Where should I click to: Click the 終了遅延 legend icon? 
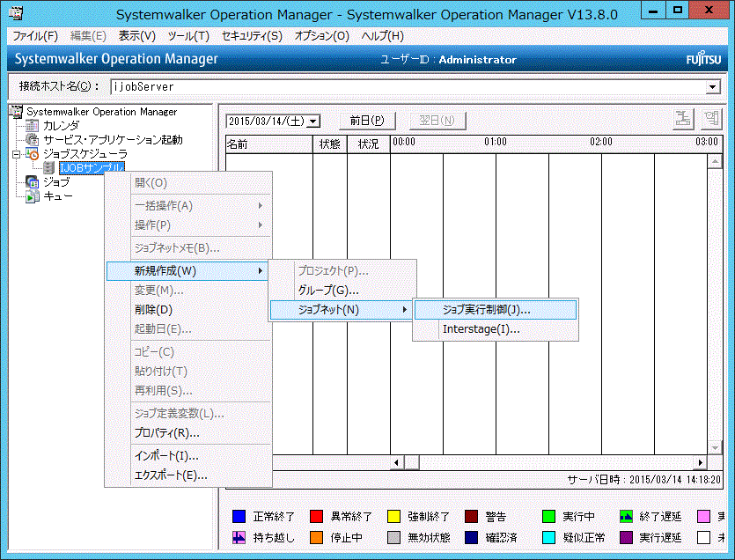(x=626, y=516)
